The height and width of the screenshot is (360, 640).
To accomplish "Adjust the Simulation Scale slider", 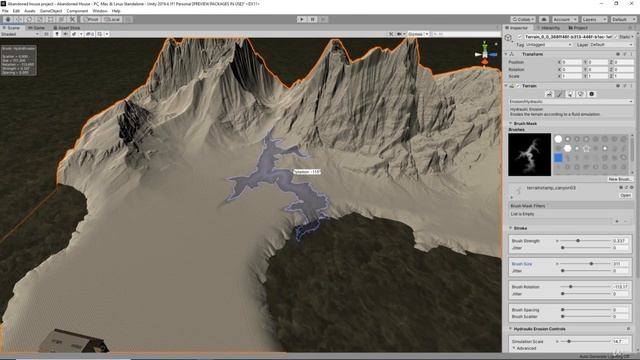I will tap(586, 341).
